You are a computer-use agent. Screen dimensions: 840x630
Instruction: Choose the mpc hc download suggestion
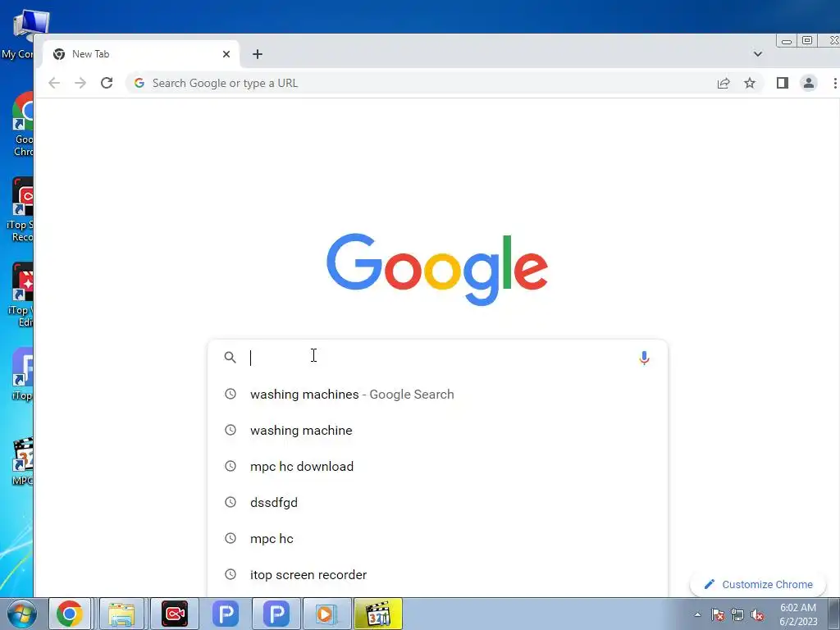tap(437, 466)
